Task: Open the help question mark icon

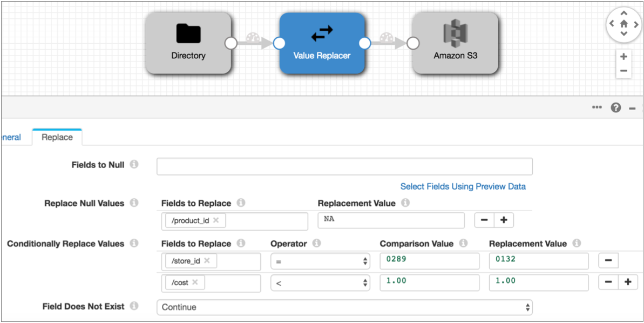Action: [616, 107]
